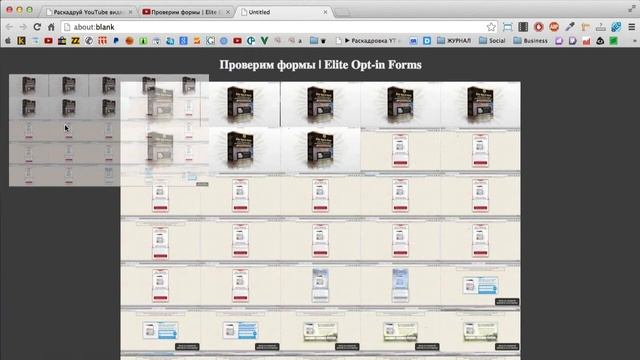The image size is (640, 360).
Task: Open the first YouTube bookmark icon
Action: (48, 40)
